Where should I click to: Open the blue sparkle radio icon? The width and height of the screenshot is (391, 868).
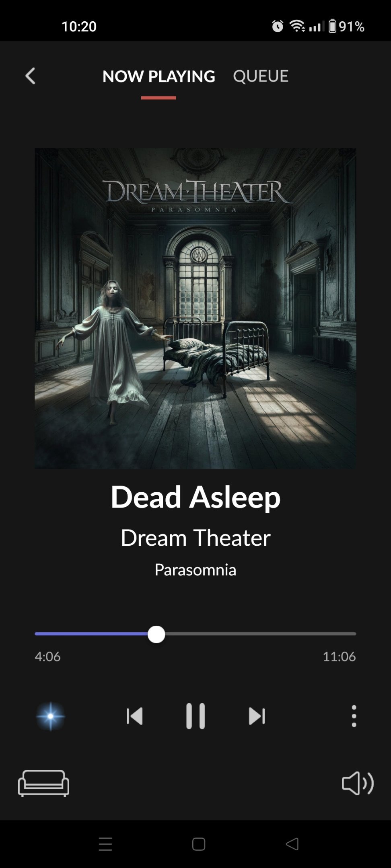[51, 716]
